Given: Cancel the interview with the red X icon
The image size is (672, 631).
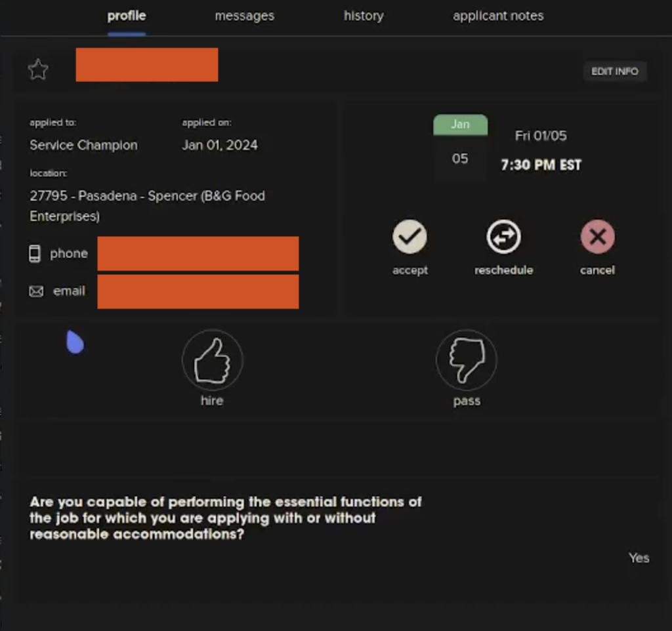Looking at the screenshot, I should coord(597,237).
